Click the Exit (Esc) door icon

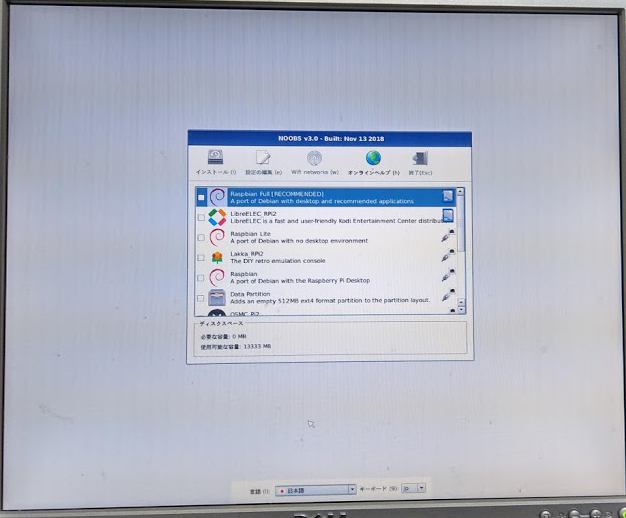[x=420, y=159]
